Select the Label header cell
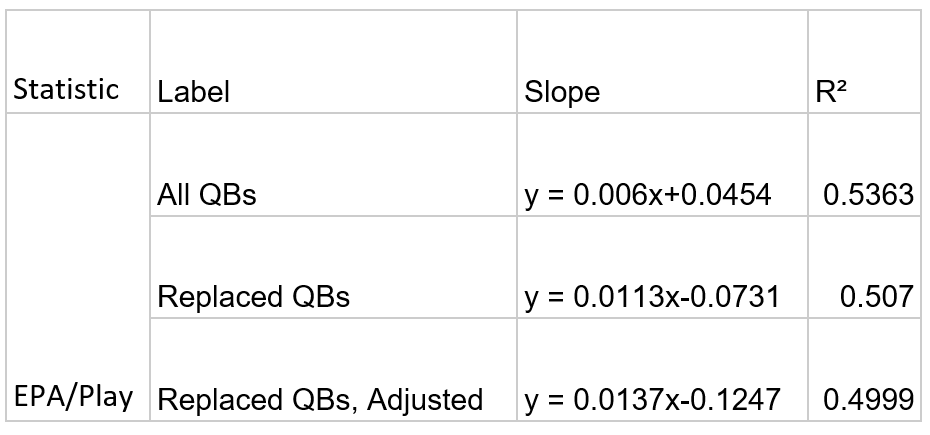The height and width of the screenshot is (435, 930). (x=193, y=92)
